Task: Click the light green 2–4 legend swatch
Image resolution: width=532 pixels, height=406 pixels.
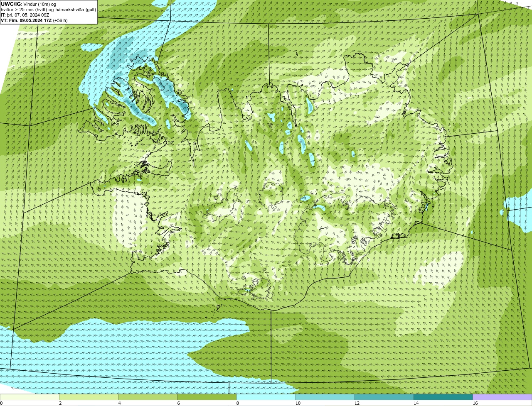Action: click(89, 397)
